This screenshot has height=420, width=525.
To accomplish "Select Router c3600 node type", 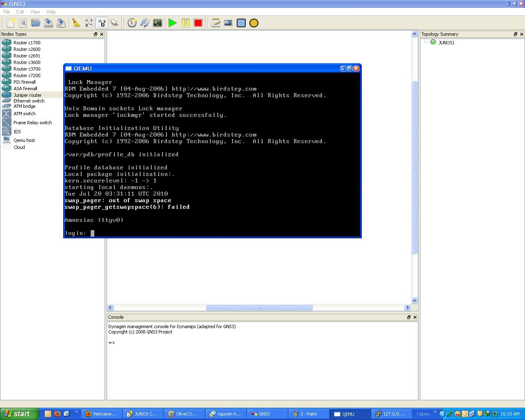I will click(27, 62).
